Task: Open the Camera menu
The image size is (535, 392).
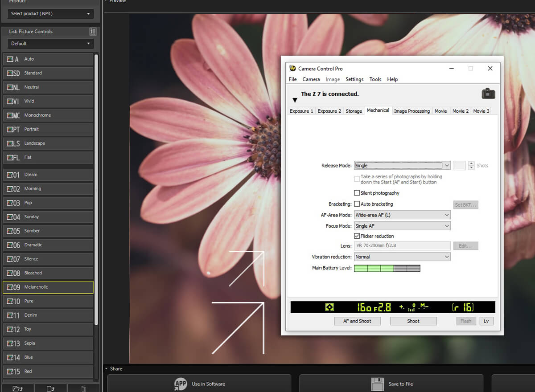Action: pos(311,79)
